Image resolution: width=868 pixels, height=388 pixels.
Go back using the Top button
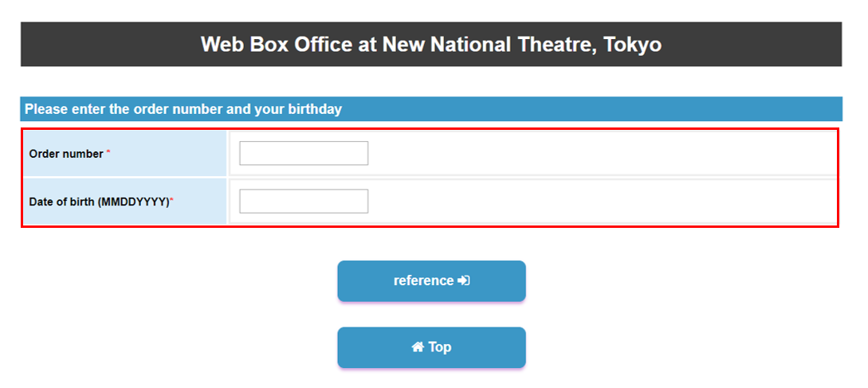click(x=431, y=347)
